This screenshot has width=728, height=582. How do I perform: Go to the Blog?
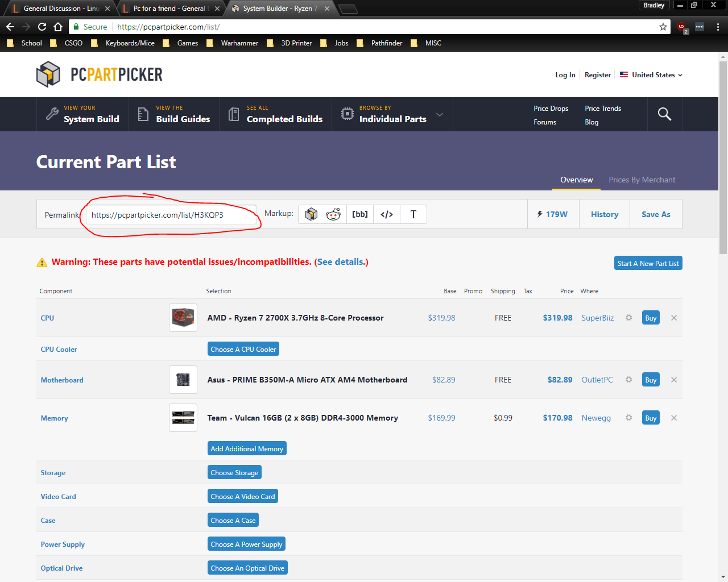(591, 122)
